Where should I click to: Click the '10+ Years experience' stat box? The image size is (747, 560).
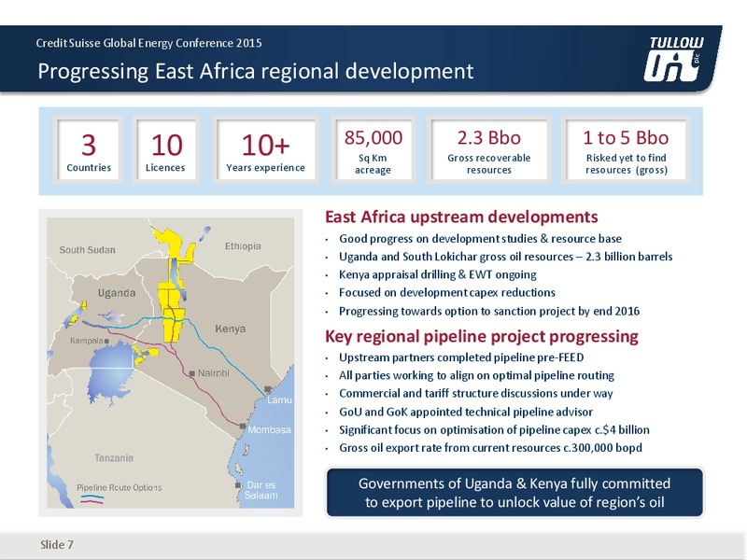pos(265,150)
